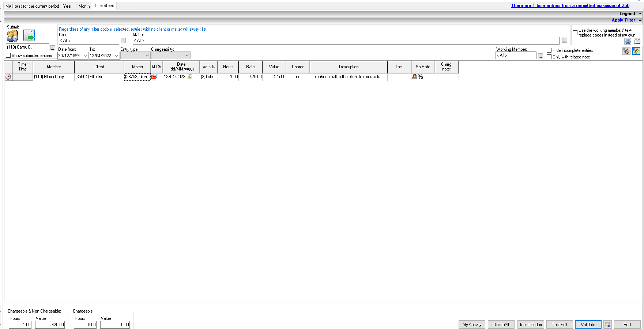Screen dimensions: 644x329
Task: Click the clear filter eraser icon
Action: (x=626, y=51)
